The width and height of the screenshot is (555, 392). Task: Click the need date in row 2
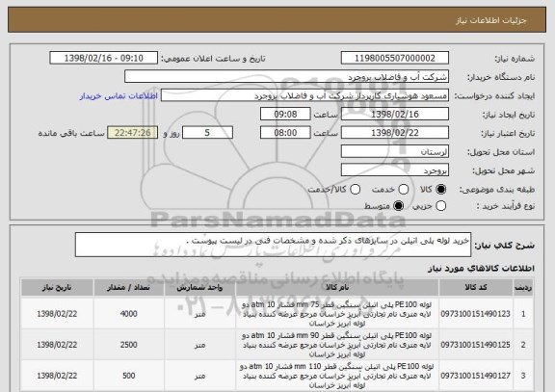tap(57, 345)
